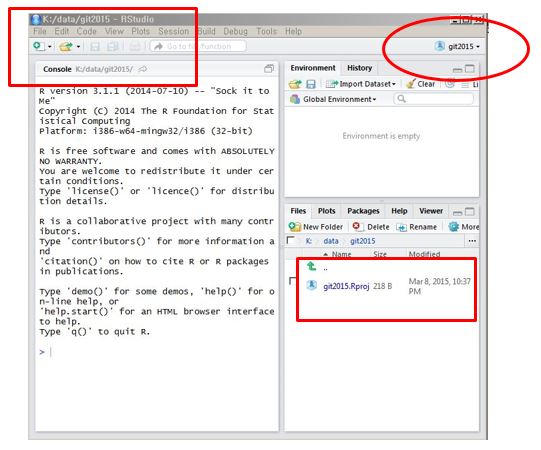The image size is (541, 450).
Task: Click the Go to file/function field
Action: [198, 46]
